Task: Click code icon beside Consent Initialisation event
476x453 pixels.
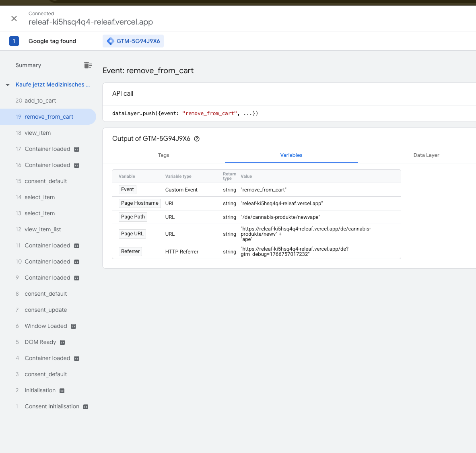Action: [86, 407]
